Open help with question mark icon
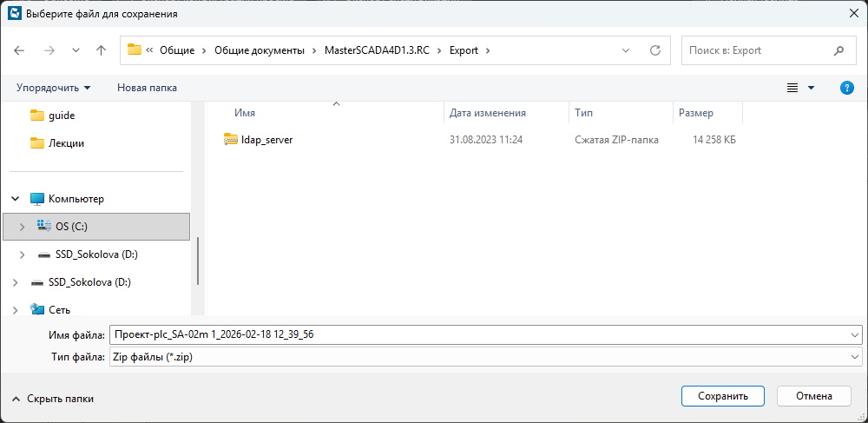 click(846, 88)
